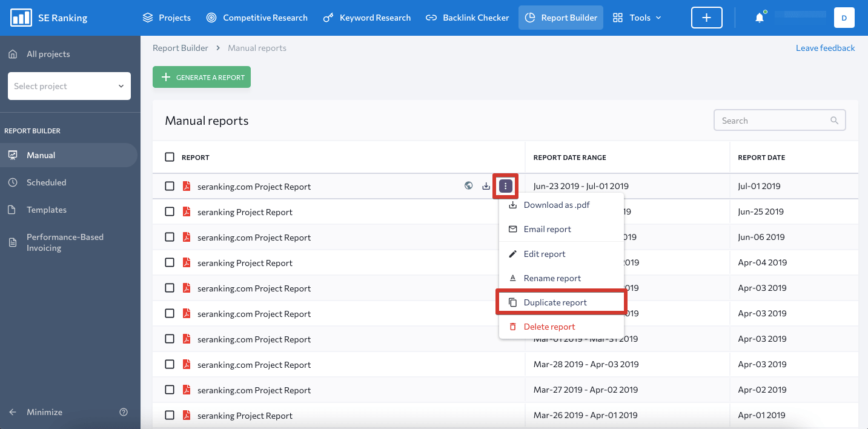Open Templates in sidebar
The width and height of the screenshot is (868, 429).
pos(46,210)
